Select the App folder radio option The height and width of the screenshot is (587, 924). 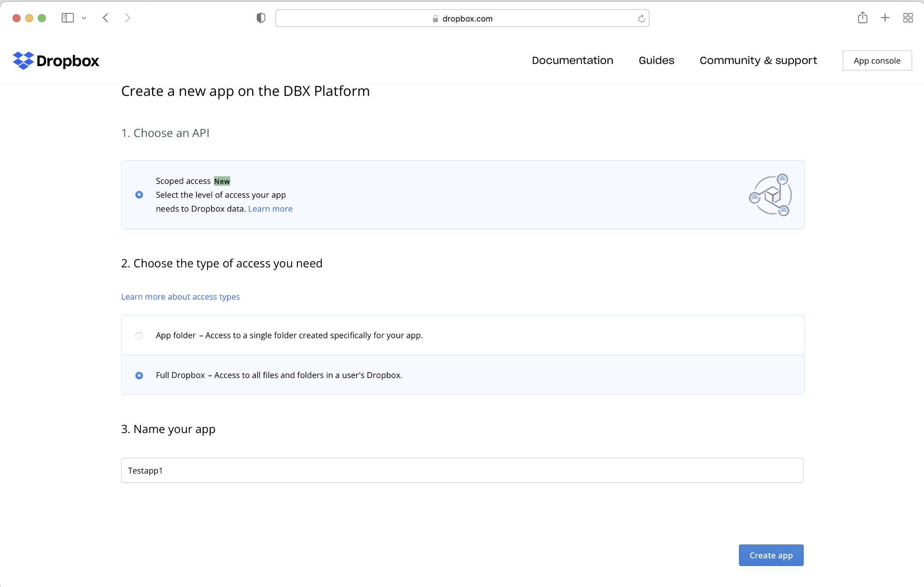[139, 336]
